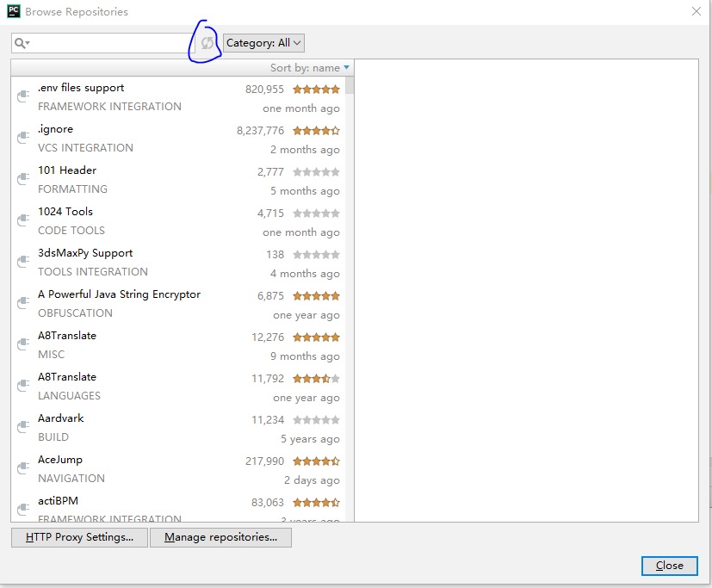Viewport: 712px width, 588px height.
Task: Click plugin icon beside A Powerful Java String Encryptor
Action: pyautogui.click(x=23, y=303)
